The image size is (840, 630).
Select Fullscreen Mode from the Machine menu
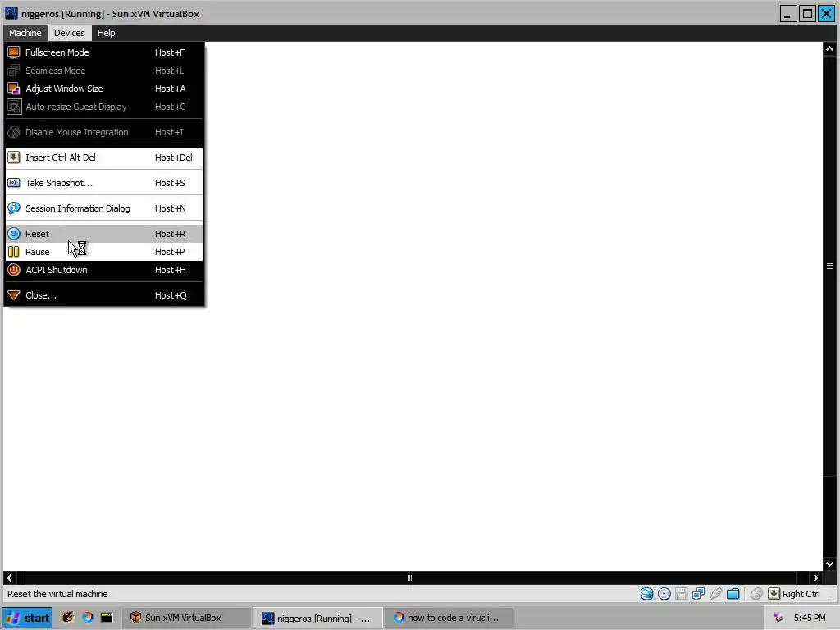(x=104, y=52)
